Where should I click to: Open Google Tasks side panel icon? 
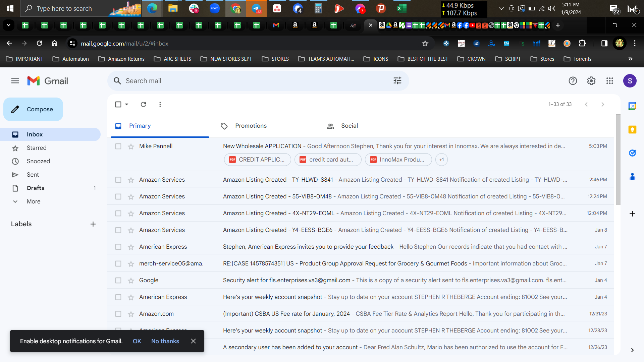tap(632, 153)
